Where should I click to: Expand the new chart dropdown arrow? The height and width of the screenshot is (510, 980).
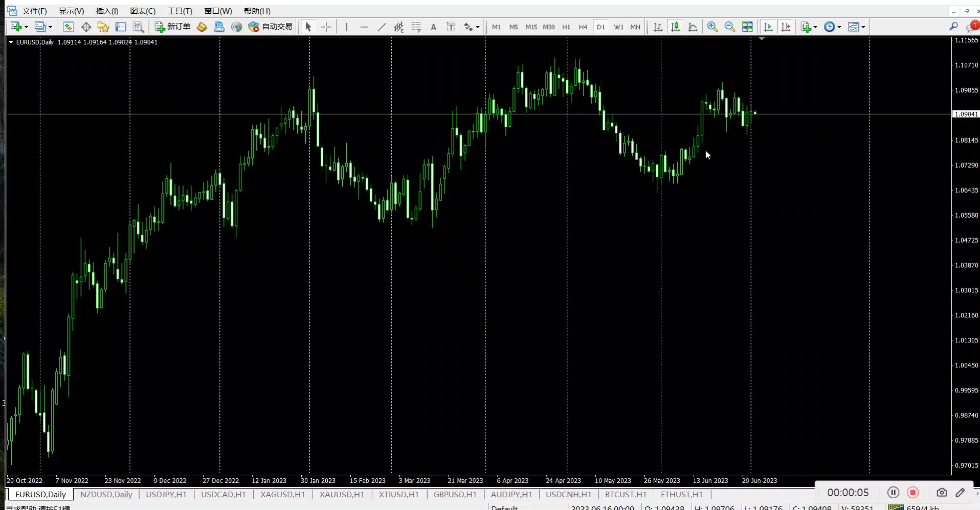tap(26, 27)
